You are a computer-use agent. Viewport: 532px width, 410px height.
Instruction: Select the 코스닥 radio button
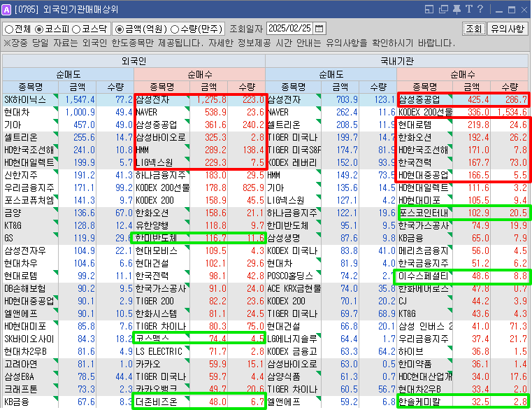coord(76,29)
